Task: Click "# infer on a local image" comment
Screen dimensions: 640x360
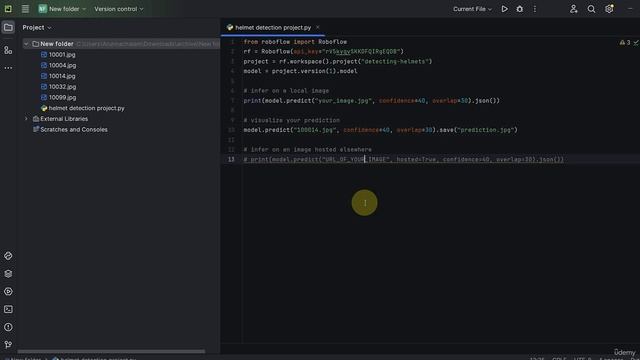Action: click(x=286, y=91)
